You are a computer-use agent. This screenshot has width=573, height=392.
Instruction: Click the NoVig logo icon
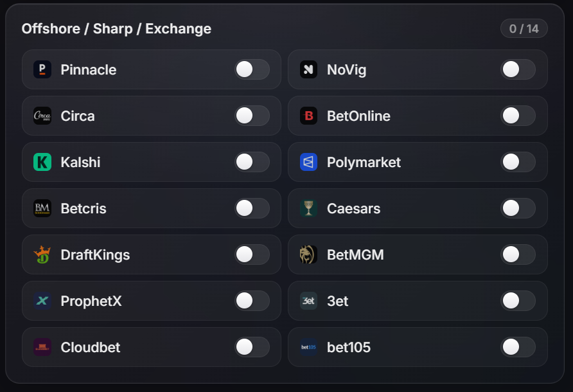pyautogui.click(x=308, y=69)
